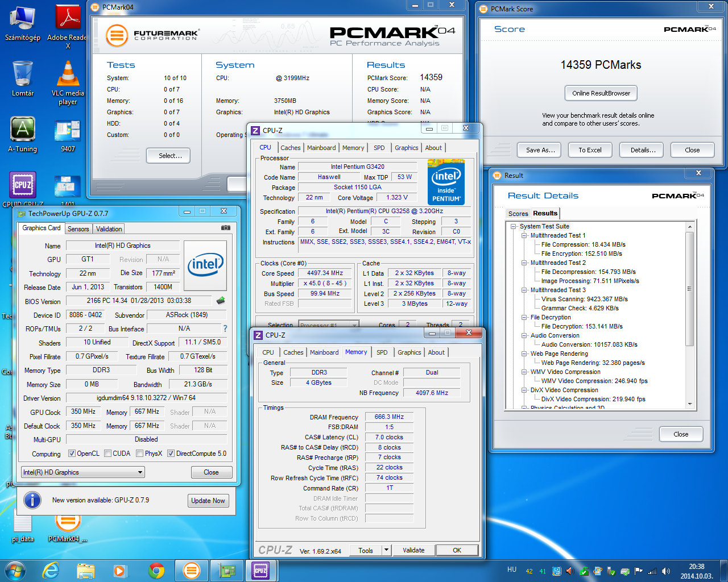Click the Online ResultBrowser button
Viewport: 728px width, 582px height.
point(601,93)
